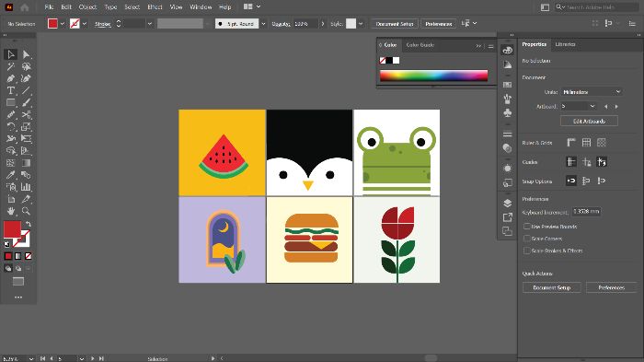644x362 pixels.
Task: Activate the Zoom tool
Action: 27,211
